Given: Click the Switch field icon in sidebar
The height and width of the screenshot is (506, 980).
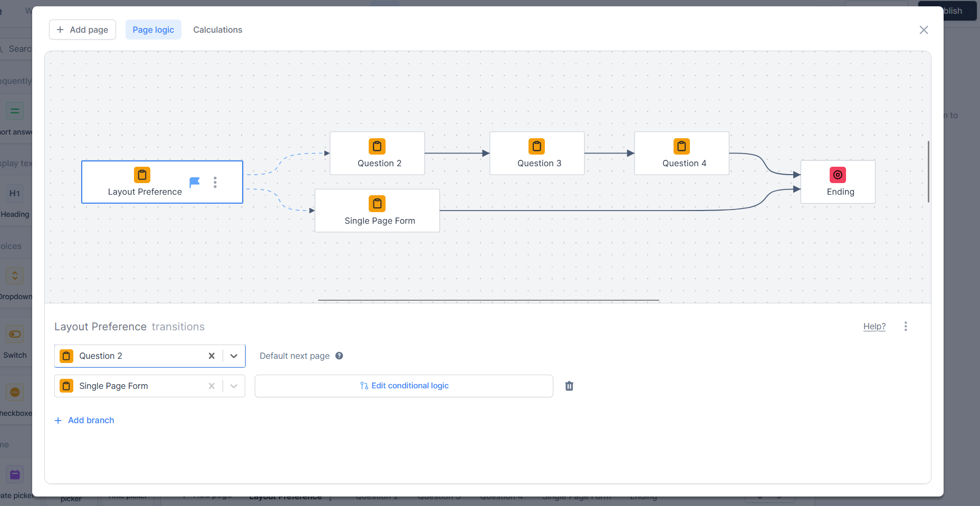Looking at the screenshot, I should 15,334.
